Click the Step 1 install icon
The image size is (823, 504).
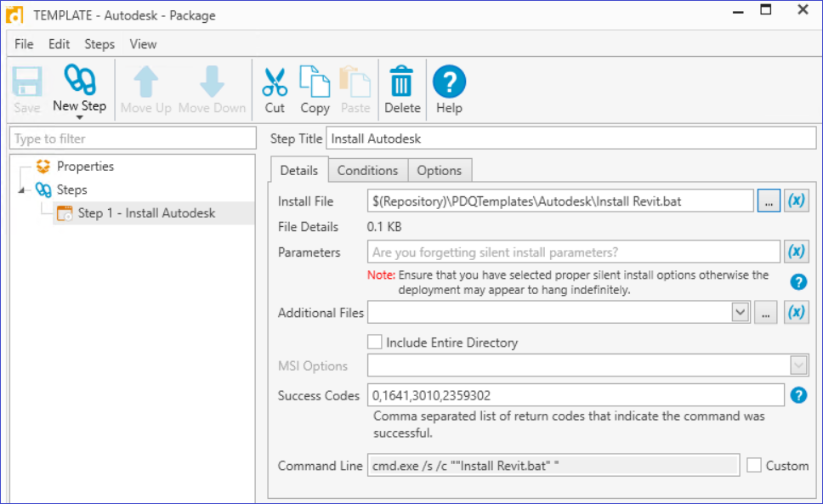pos(65,213)
